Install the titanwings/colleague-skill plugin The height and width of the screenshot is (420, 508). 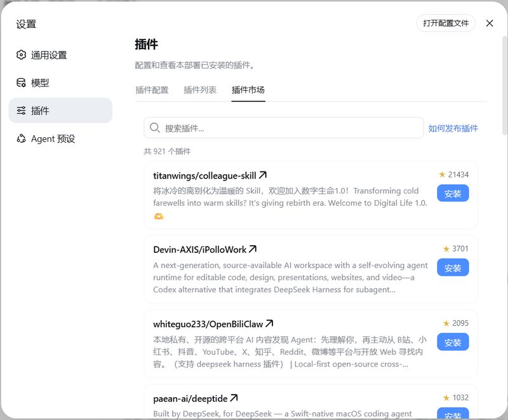pos(453,193)
